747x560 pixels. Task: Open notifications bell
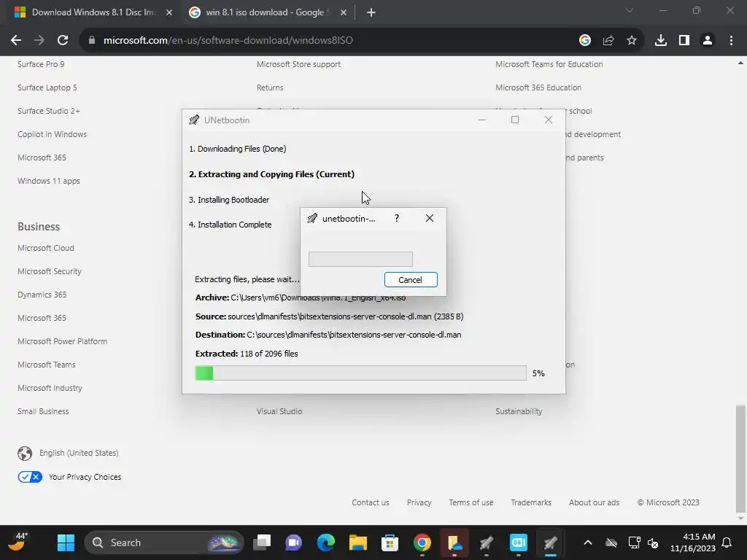coord(727,542)
